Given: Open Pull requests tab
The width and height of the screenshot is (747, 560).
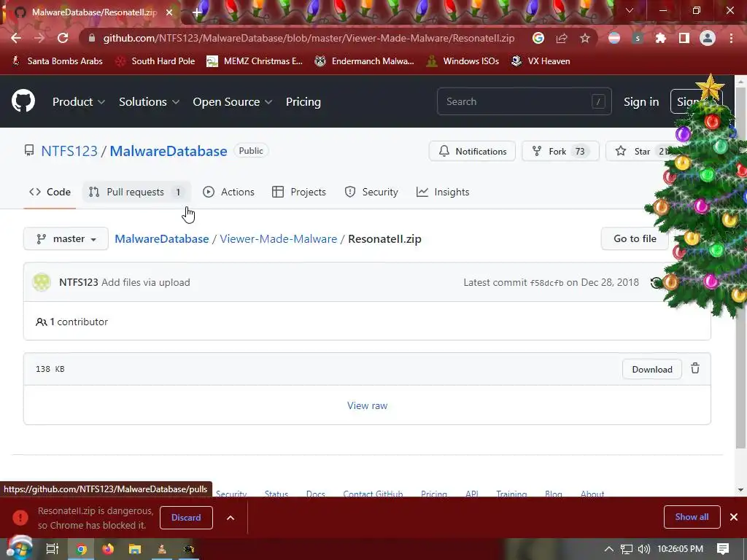Looking at the screenshot, I should tap(136, 192).
